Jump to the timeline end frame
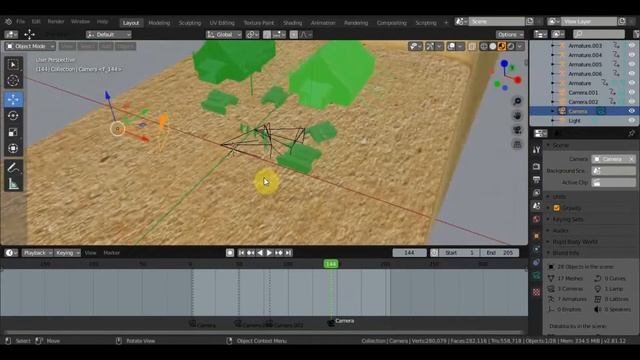Viewport: 640px width, 360px height. click(x=288, y=253)
